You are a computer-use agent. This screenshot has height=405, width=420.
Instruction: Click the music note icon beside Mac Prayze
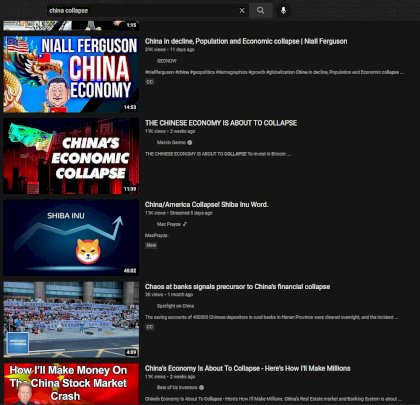(x=185, y=224)
